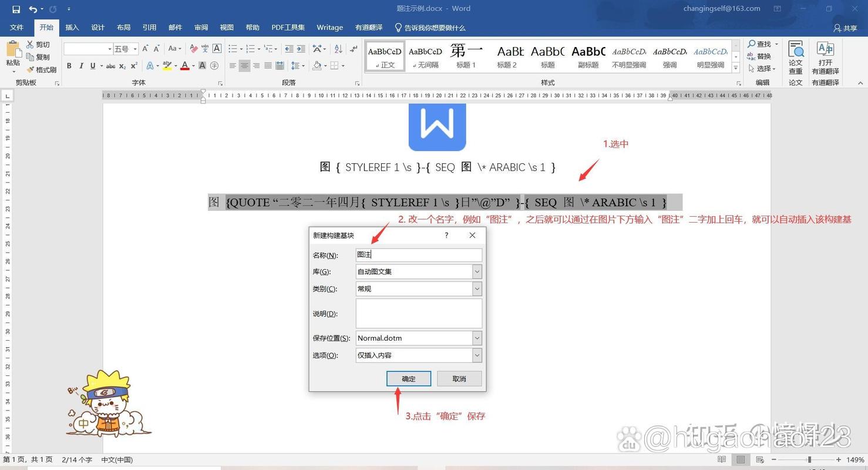Screen dimensions: 868x470
Task: Click 共享 share button
Action: pyautogui.click(x=845, y=28)
